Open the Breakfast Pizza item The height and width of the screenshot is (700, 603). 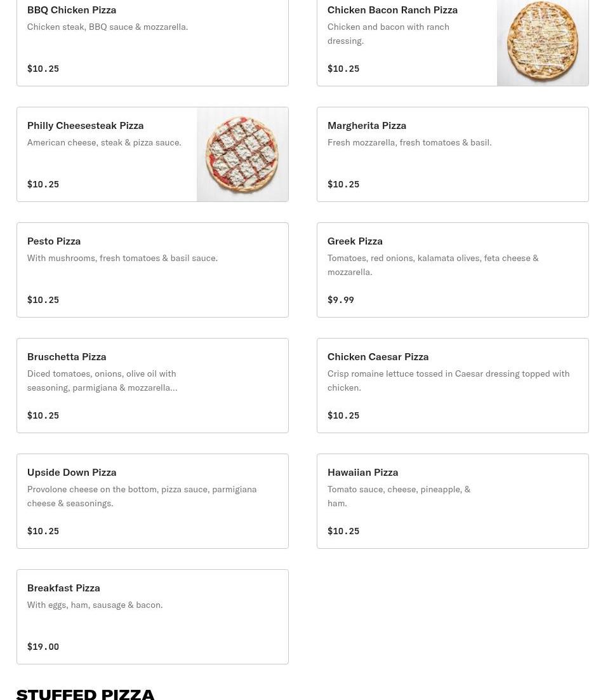152,617
